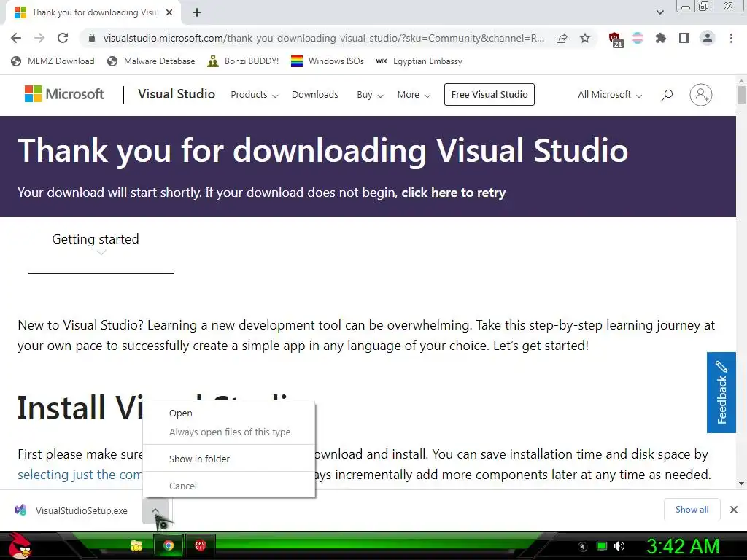Expand the Products menu
The height and width of the screenshot is (560, 747).
[x=255, y=94]
